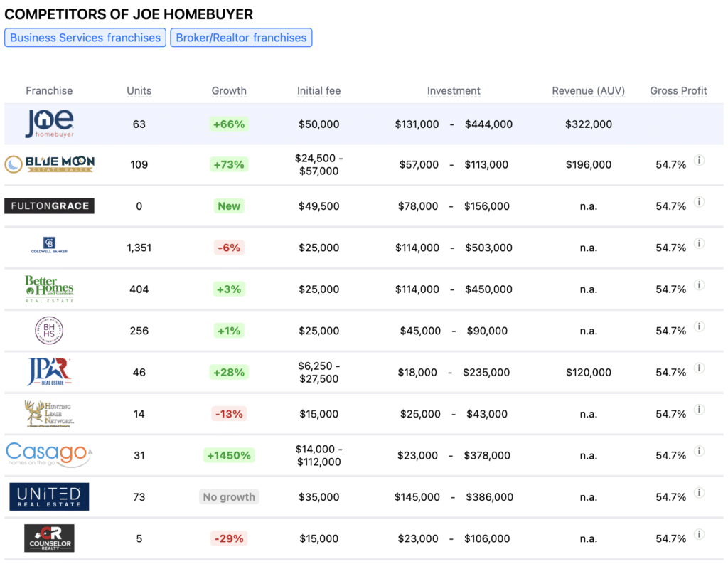Screen dimensions: 728x569
Task: Open the Counselor Realty logo
Action: coord(49,538)
